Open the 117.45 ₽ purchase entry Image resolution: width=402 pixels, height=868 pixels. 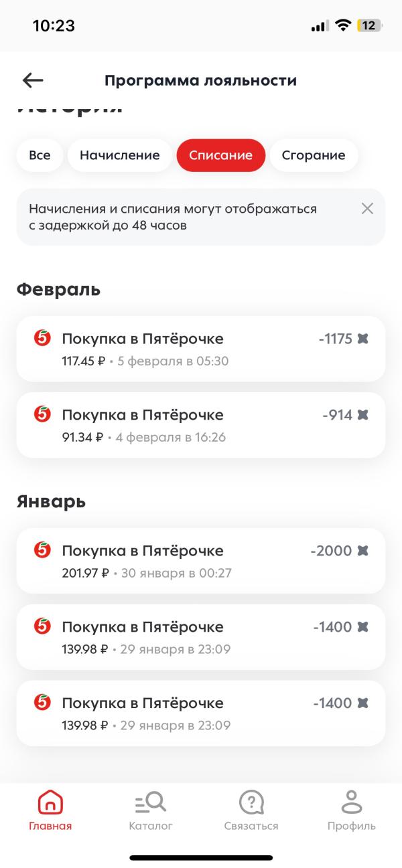(201, 349)
